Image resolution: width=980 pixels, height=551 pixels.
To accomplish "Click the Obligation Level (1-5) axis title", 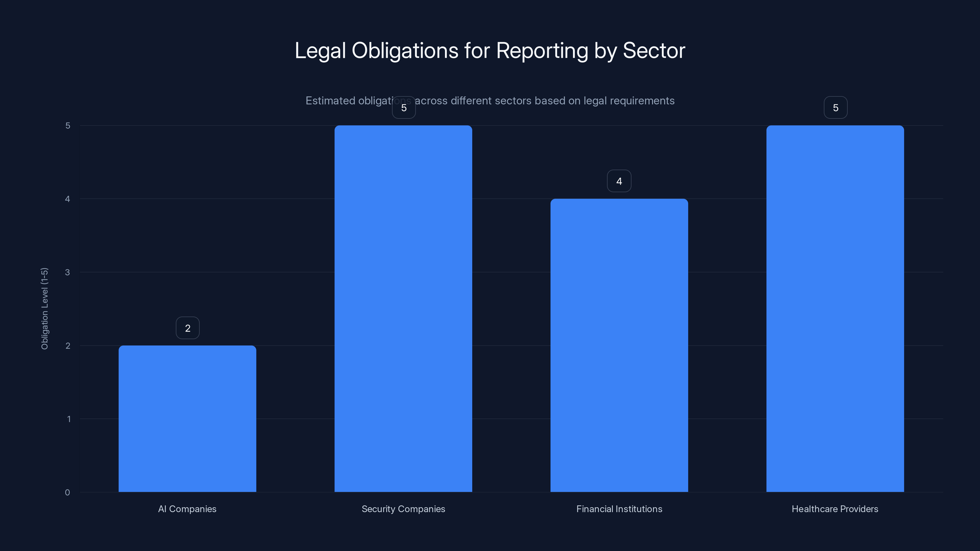I will 45,308.
